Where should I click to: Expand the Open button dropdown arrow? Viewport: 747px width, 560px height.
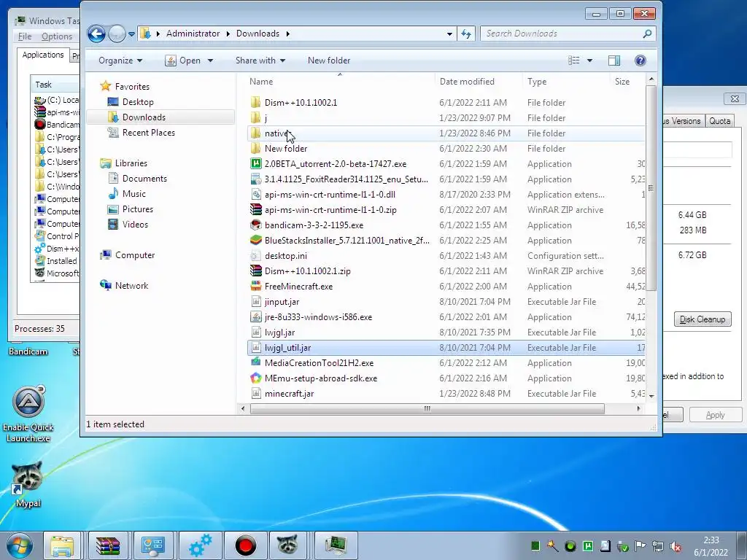210,61
